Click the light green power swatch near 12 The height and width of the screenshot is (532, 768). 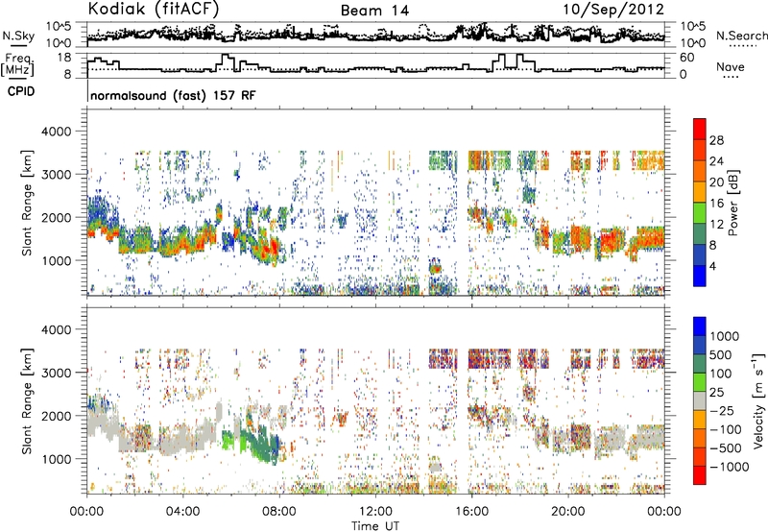coord(700,212)
